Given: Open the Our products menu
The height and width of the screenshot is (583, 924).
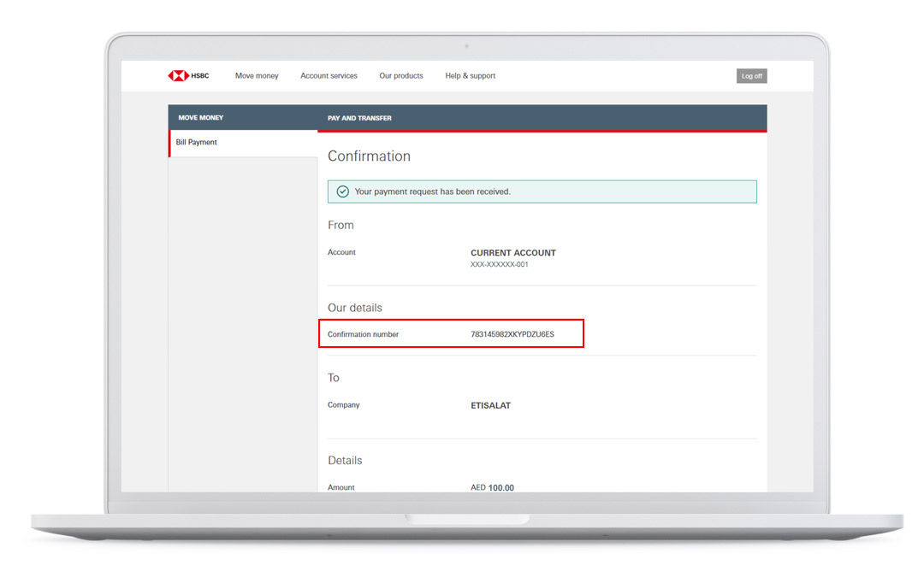Looking at the screenshot, I should [401, 75].
